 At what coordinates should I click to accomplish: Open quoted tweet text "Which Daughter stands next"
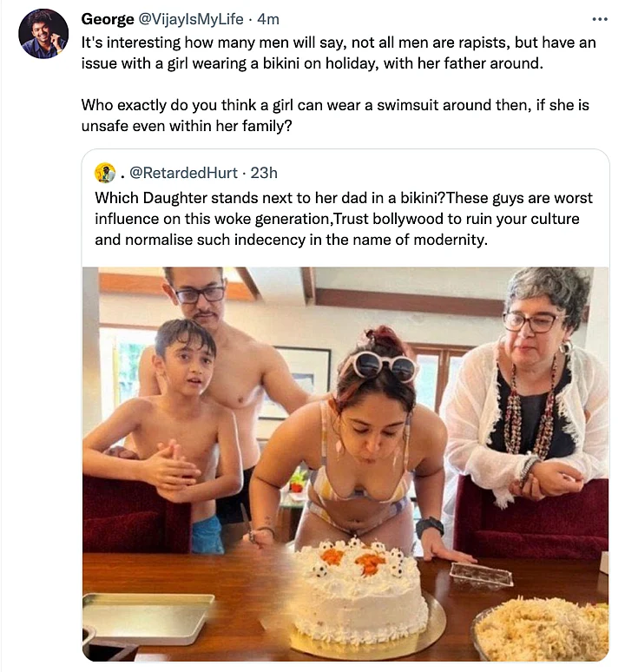(x=344, y=219)
